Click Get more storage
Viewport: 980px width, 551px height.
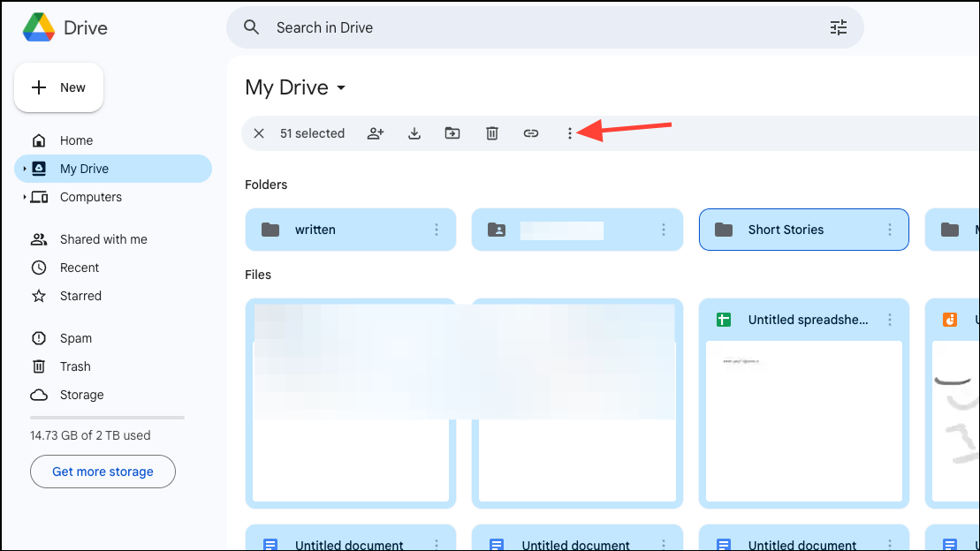102,471
